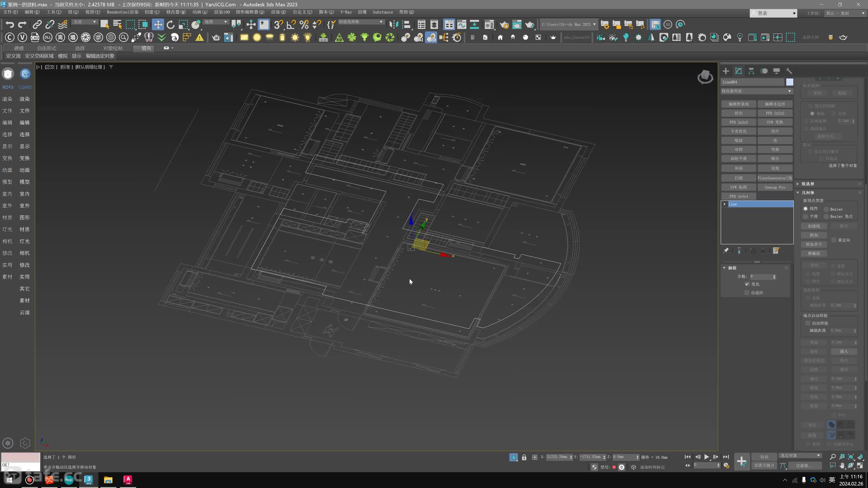
Task: Click the yellow warning triangle icon
Action: tap(199, 37)
